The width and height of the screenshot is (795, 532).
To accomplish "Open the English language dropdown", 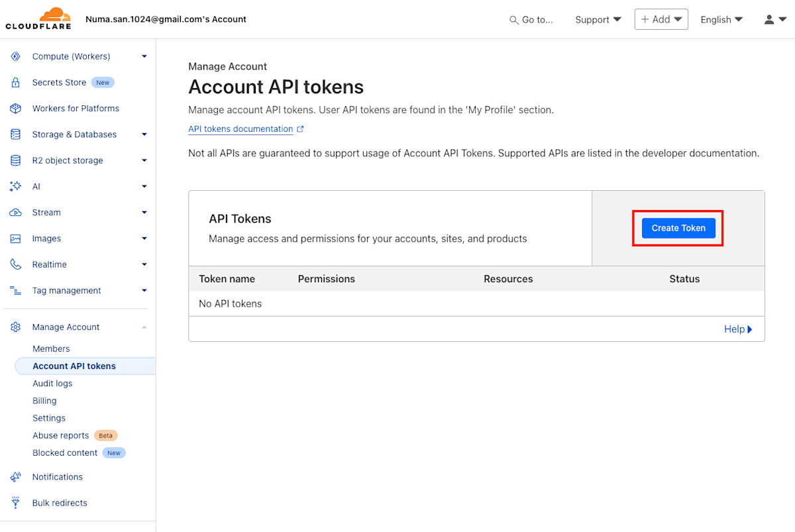I will coord(721,20).
